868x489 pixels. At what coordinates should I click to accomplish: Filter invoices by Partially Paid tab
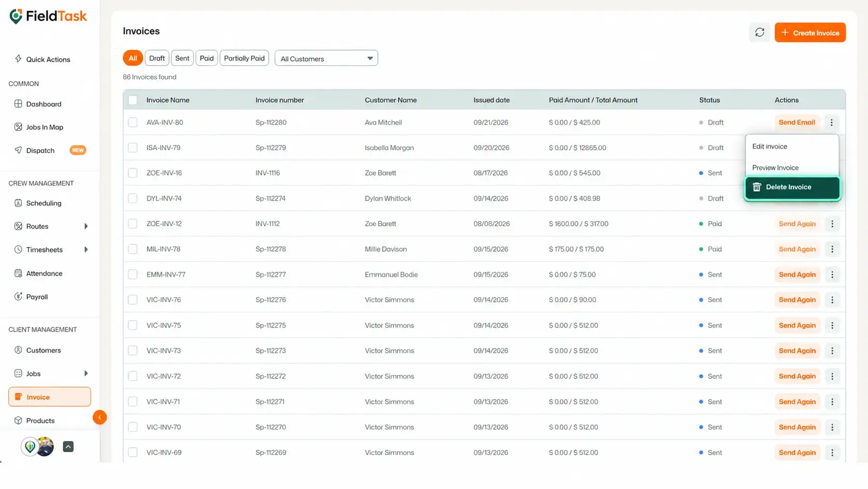click(x=245, y=58)
